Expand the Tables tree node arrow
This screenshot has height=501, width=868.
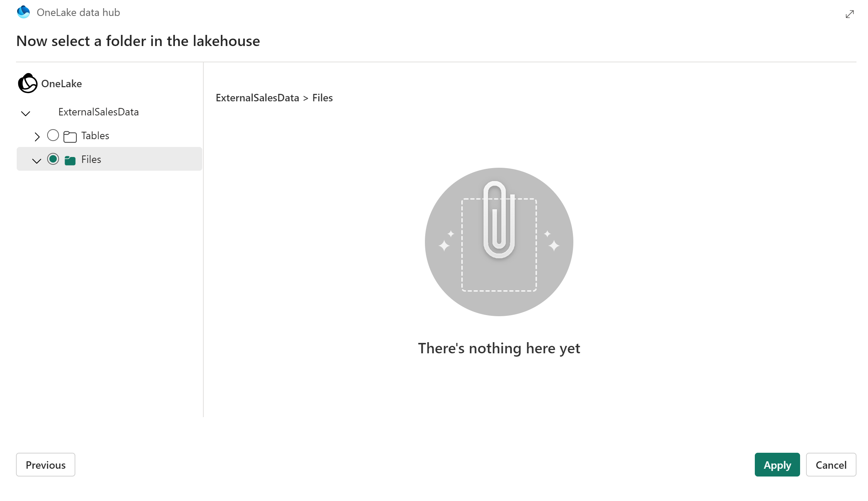pyautogui.click(x=37, y=135)
